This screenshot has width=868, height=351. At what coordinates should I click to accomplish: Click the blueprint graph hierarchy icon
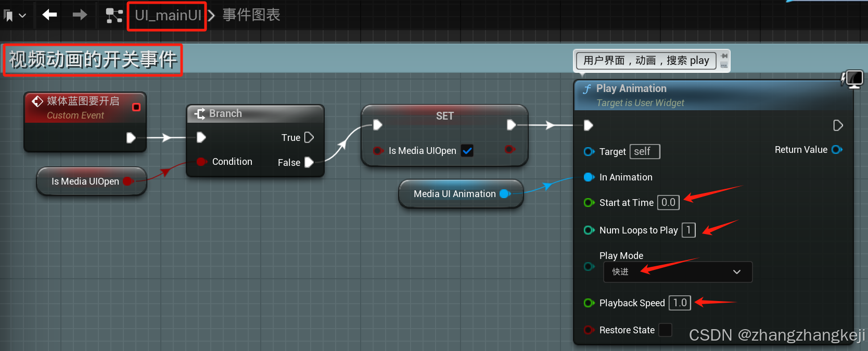point(114,16)
